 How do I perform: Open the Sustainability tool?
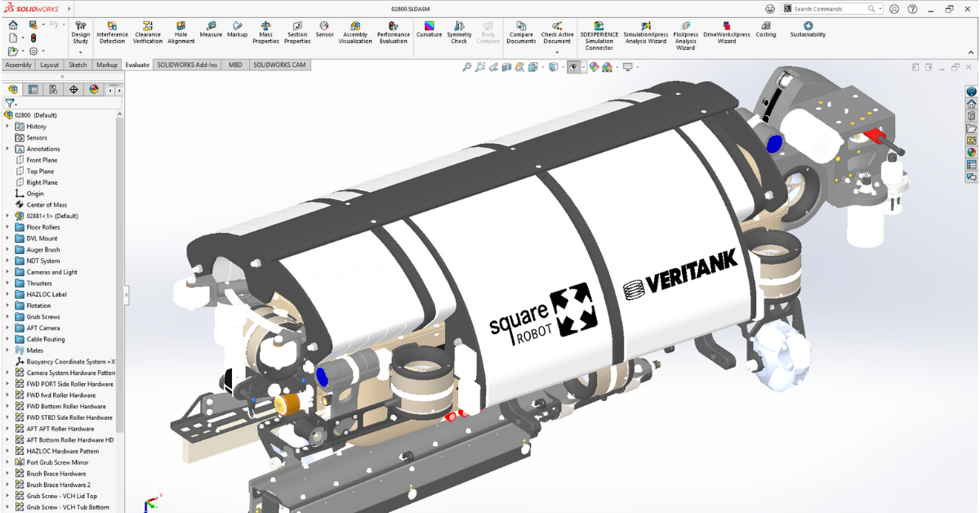[x=808, y=29]
